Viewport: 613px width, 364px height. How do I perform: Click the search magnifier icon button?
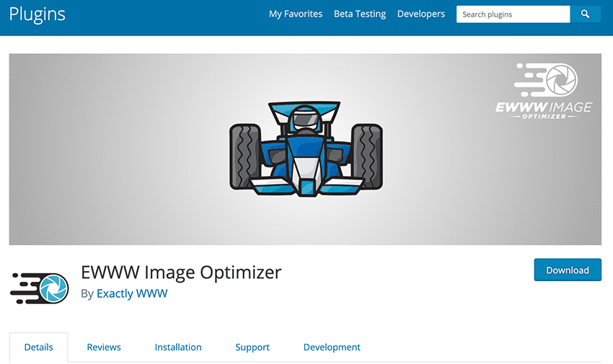(x=585, y=14)
